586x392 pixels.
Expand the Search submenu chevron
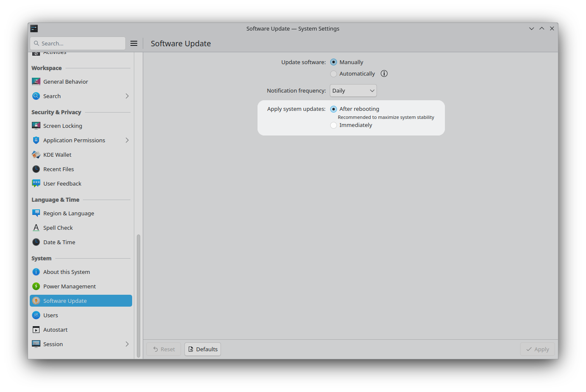click(x=127, y=96)
